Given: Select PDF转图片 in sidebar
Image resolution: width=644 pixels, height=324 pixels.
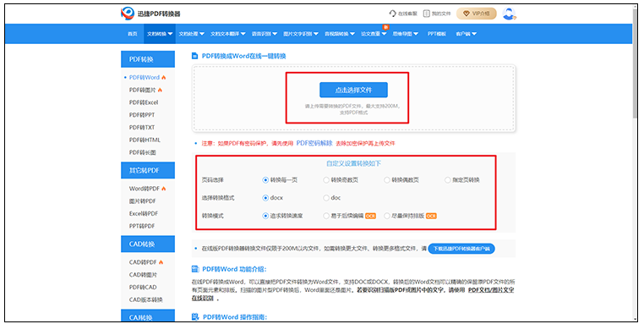Looking at the screenshot, I should (x=142, y=90).
